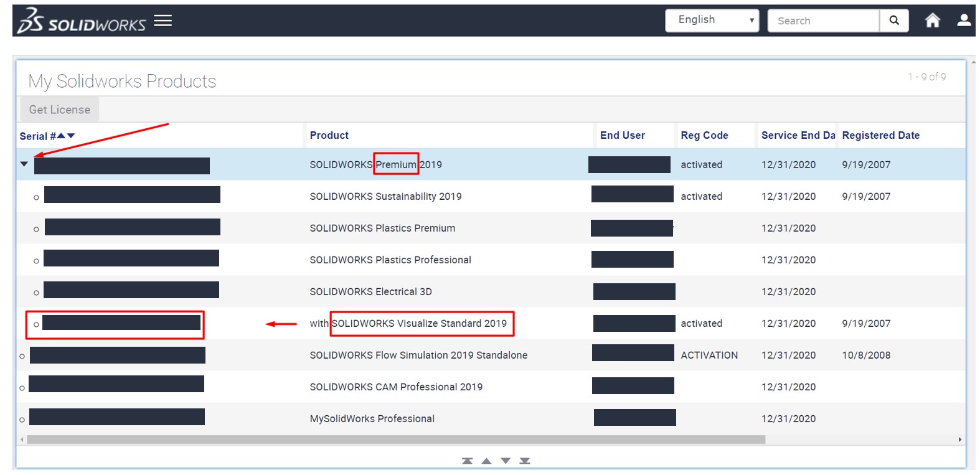This screenshot has height=475, width=980.
Task: Click the Get License button
Action: 60,110
